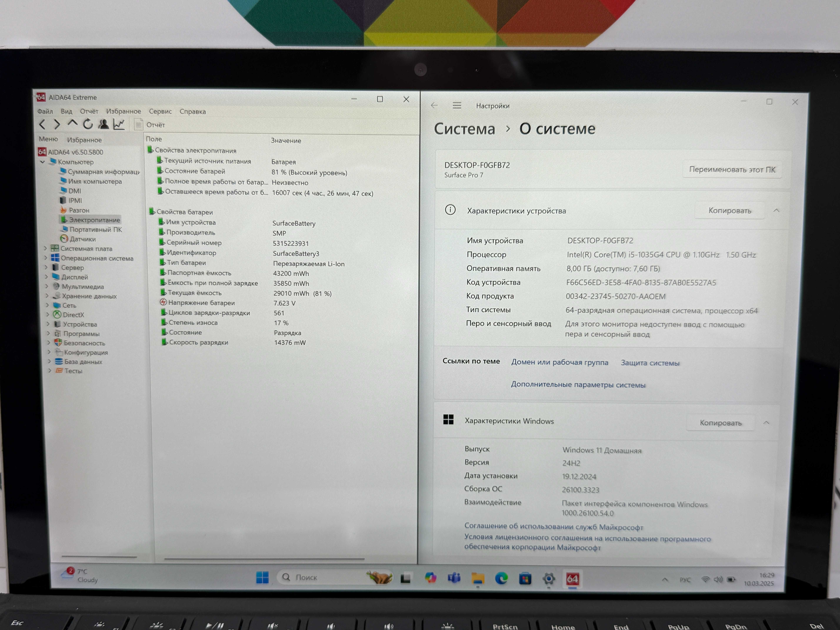Viewport: 840px width, 630px height.
Task: Expand the Системная плата tree node
Action: coord(46,248)
